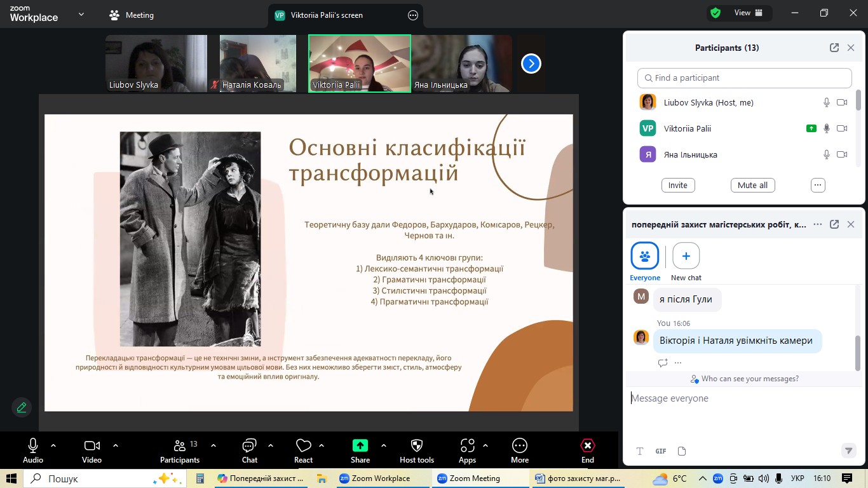
Task: Click the Mute all button
Action: click(752, 185)
